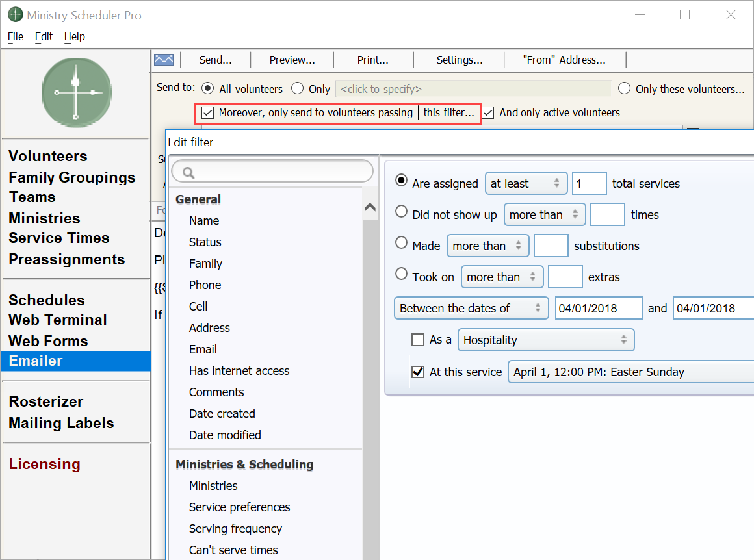Click the total services number field
754x560 pixels.
[x=589, y=184]
